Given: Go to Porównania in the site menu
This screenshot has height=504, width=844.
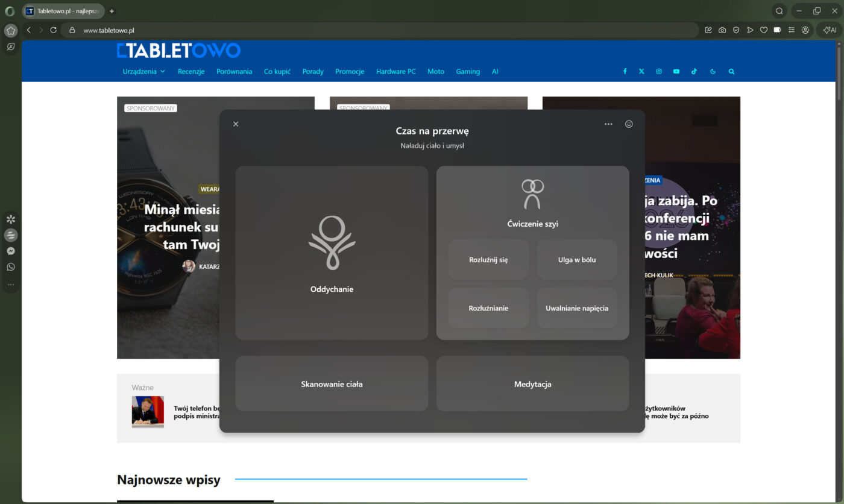Looking at the screenshot, I should [234, 71].
